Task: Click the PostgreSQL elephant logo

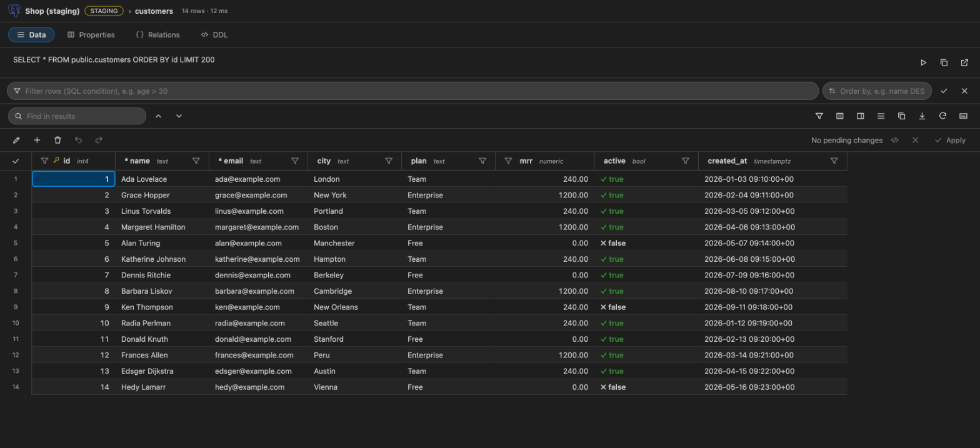Action: point(14,11)
